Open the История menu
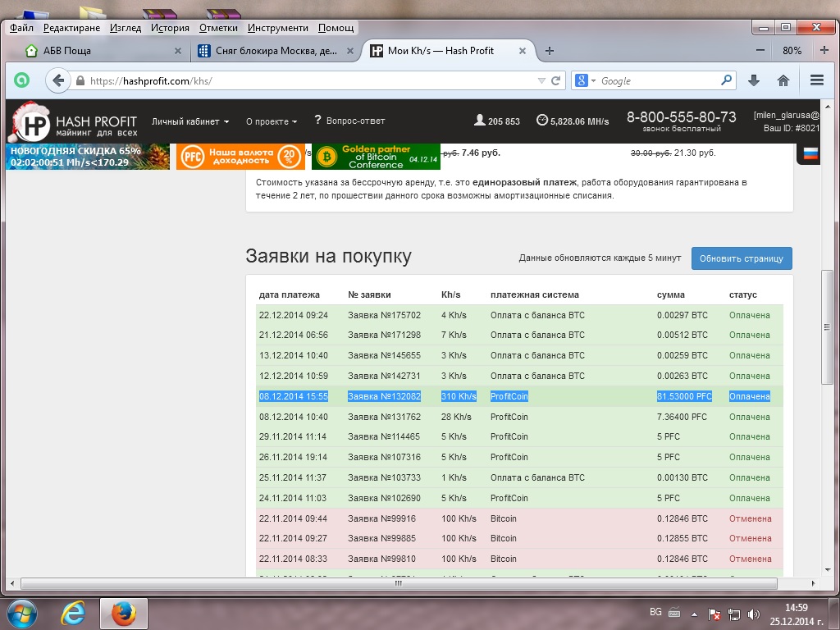840x630 pixels. tap(170, 28)
